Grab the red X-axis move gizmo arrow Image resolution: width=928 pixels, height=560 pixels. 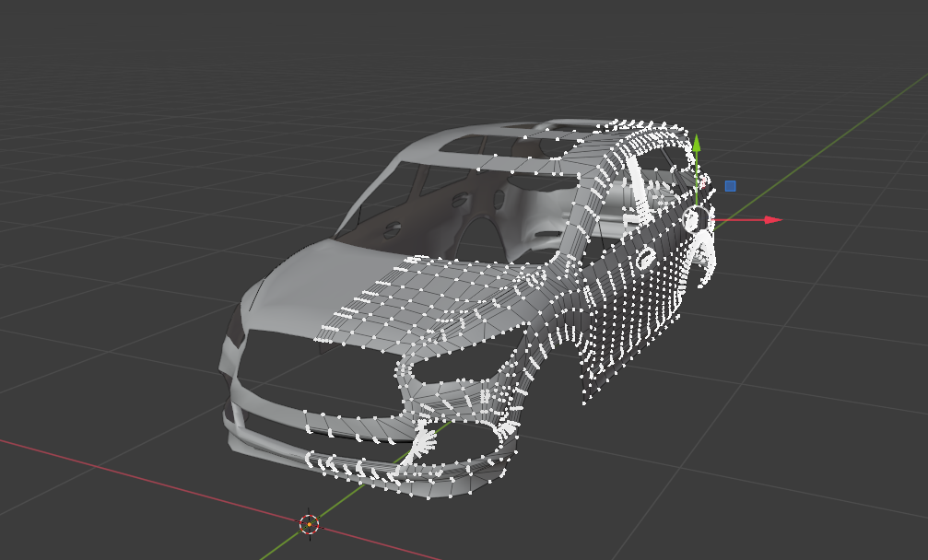point(773,220)
